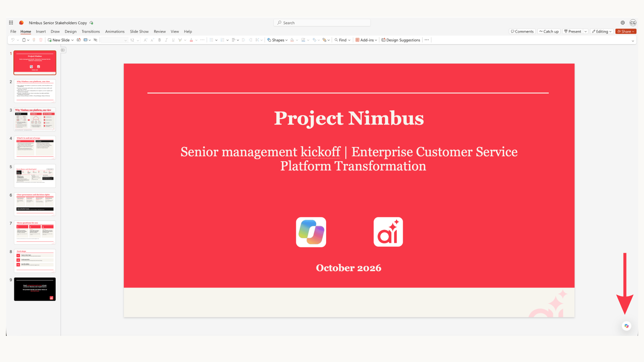Viewport: 644px width, 362px height.
Task: Decrease indent level icon
Action: pyautogui.click(x=244, y=40)
